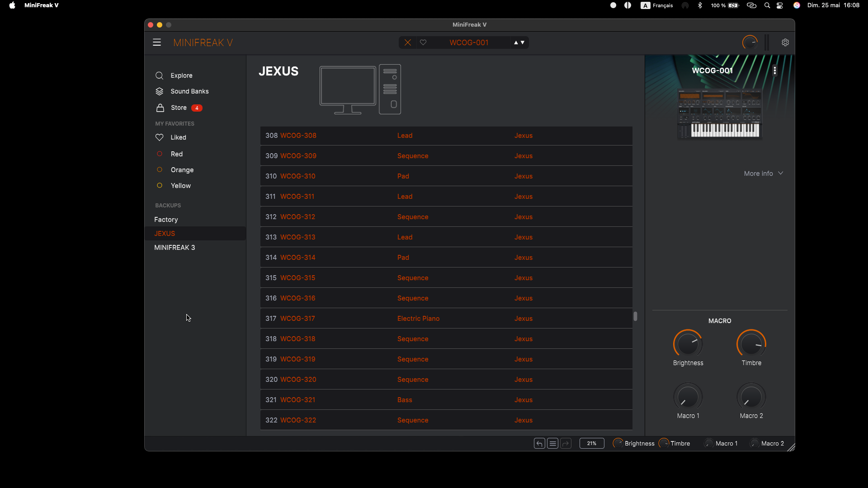This screenshot has height=488, width=868.
Task: Open preset options three-dot menu
Action: 775,70
